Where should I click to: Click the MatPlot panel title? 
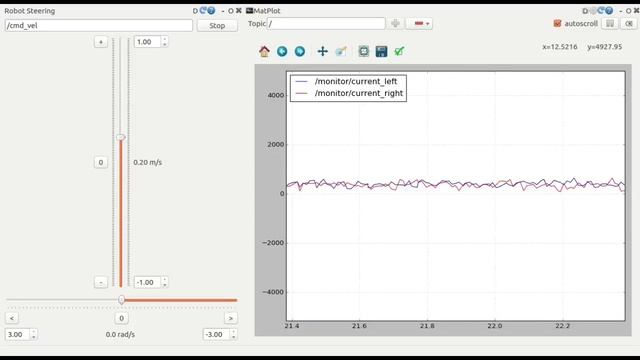(267, 11)
